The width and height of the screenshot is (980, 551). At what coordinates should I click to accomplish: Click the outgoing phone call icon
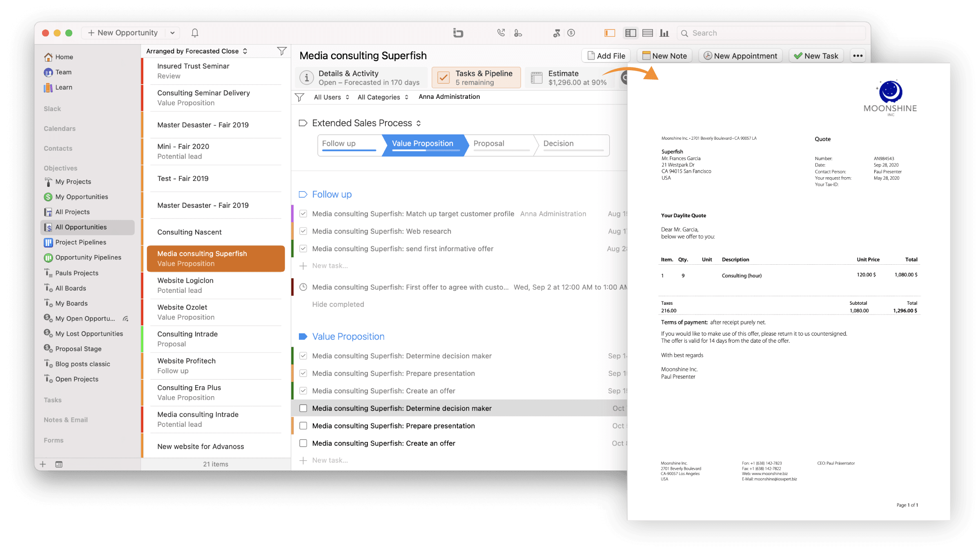(x=501, y=33)
